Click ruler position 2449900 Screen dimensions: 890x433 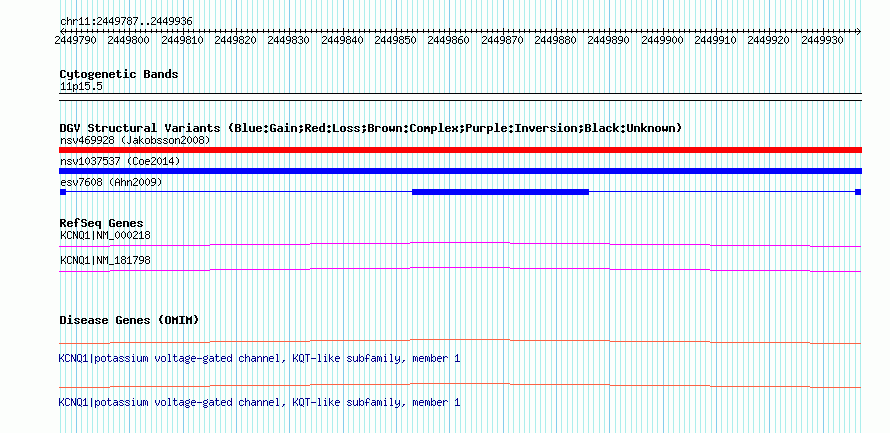pyautogui.click(x=662, y=40)
